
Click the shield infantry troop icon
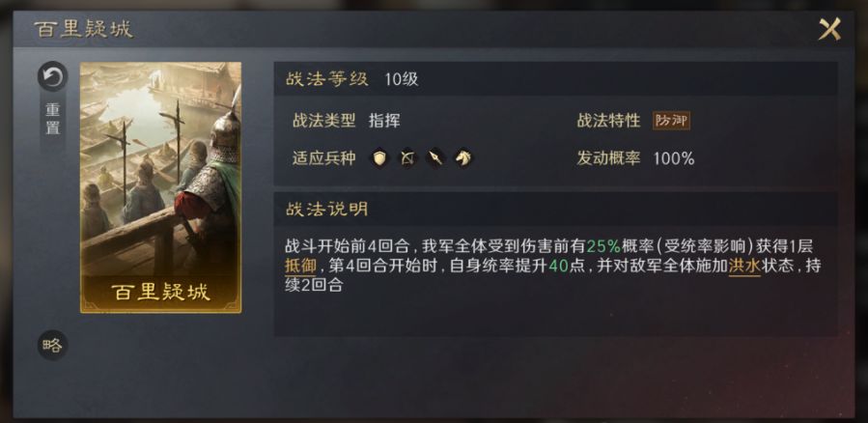[378, 159]
